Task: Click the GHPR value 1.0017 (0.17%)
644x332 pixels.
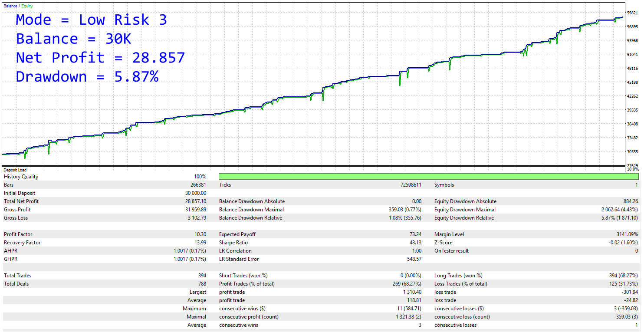Action: pyautogui.click(x=190, y=259)
